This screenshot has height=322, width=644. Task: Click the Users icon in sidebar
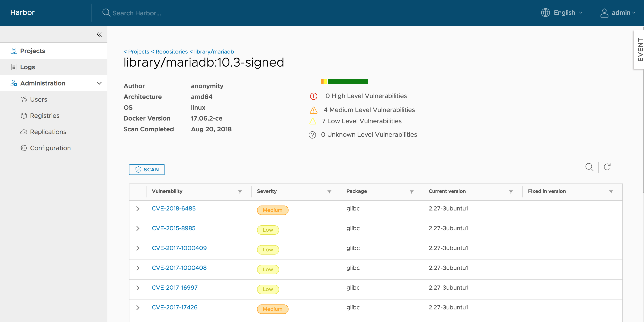[24, 99]
